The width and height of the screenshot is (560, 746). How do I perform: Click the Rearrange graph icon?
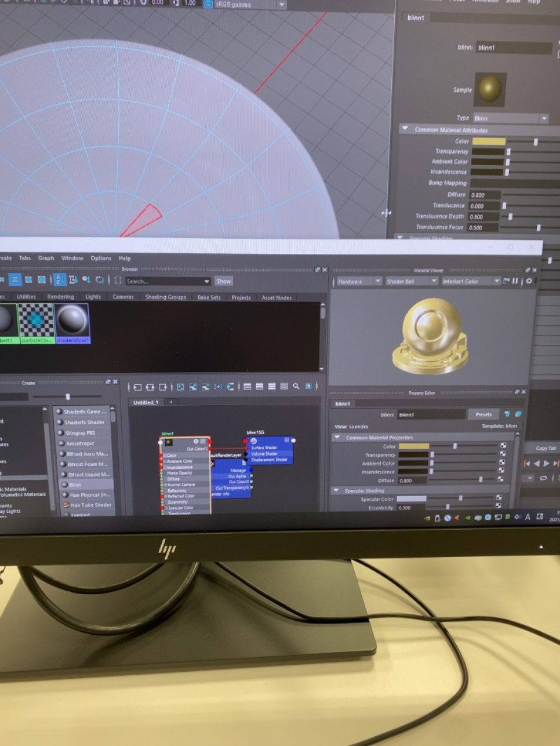[x=218, y=387]
